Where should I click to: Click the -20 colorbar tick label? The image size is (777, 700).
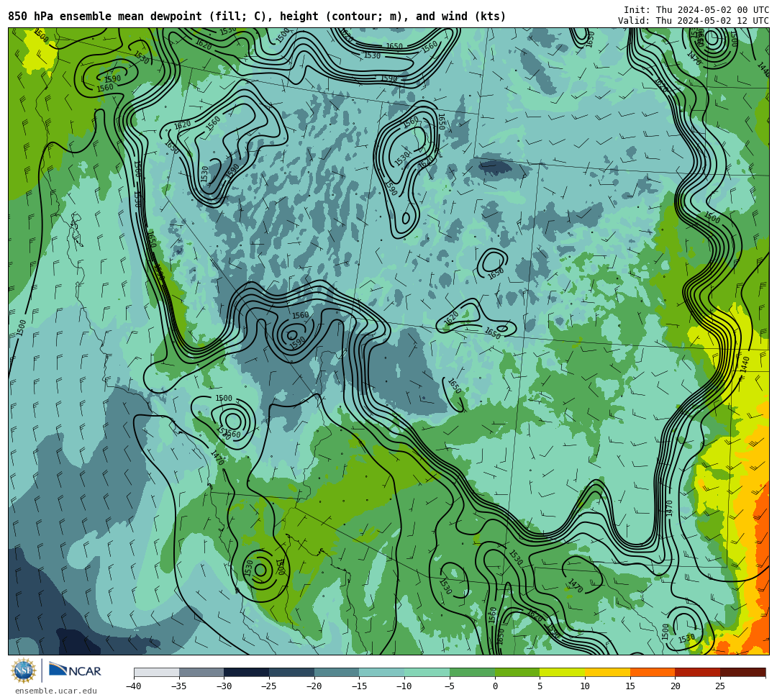(314, 686)
